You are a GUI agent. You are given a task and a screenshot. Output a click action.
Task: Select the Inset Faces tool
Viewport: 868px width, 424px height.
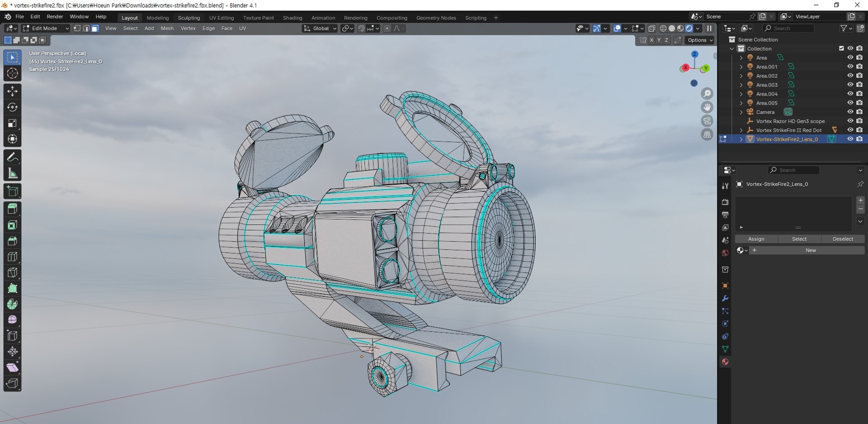pyautogui.click(x=12, y=225)
